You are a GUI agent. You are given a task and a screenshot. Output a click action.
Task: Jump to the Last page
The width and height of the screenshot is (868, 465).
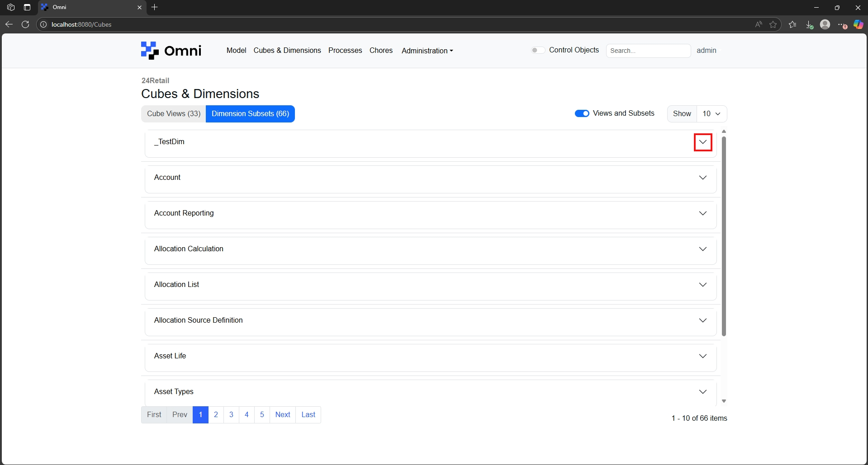click(308, 415)
